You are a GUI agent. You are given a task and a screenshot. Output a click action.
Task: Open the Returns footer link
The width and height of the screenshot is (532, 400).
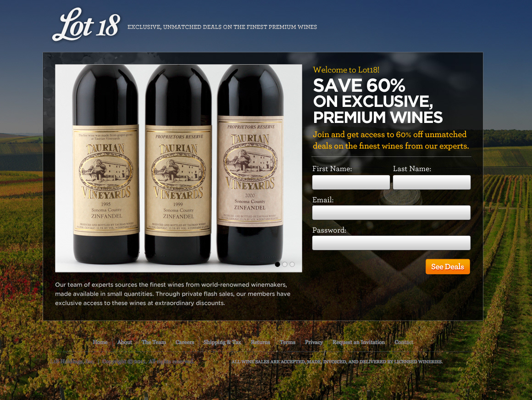coord(260,342)
